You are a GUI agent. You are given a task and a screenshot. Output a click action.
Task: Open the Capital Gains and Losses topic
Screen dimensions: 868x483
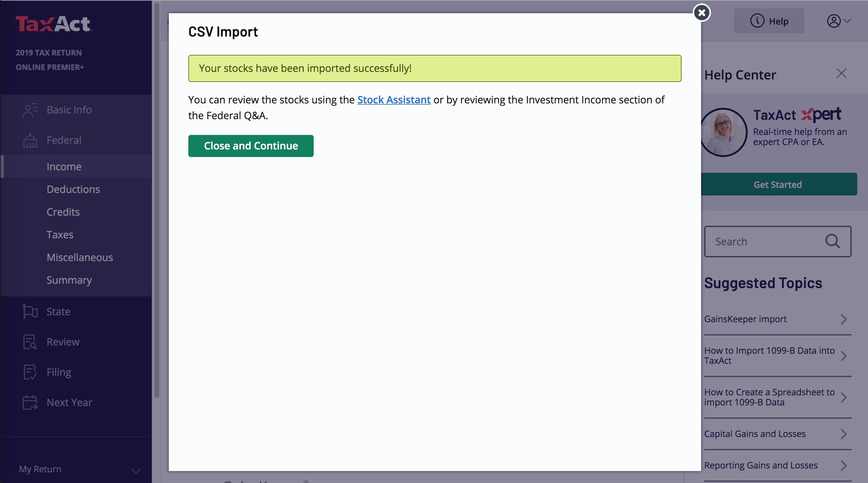755,434
